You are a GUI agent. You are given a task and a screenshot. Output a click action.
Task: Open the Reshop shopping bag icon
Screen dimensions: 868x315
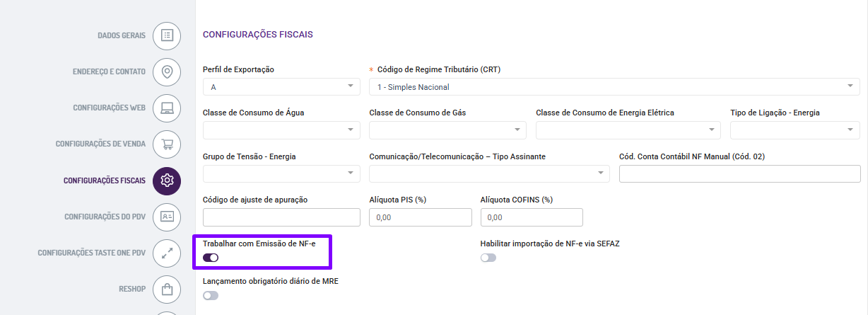(x=167, y=289)
